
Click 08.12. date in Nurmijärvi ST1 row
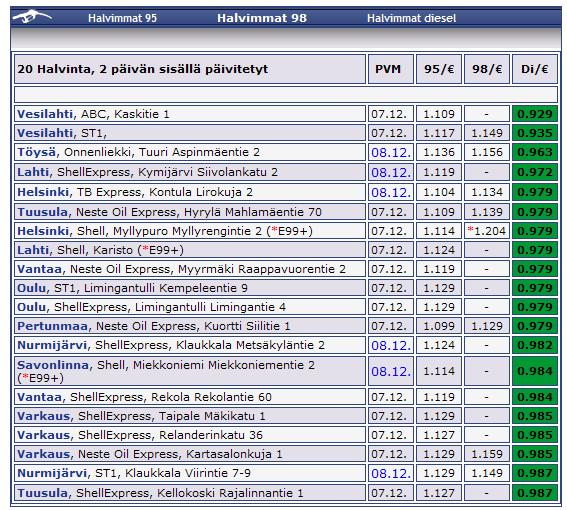(391, 473)
